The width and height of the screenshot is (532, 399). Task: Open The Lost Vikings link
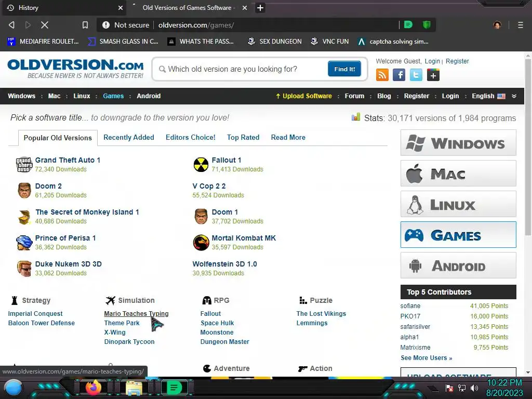click(x=321, y=313)
